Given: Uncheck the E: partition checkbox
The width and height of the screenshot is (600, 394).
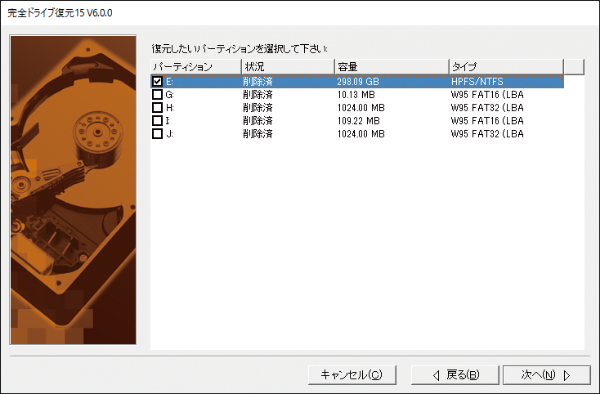Looking at the screenshot, I should [157, 81].
